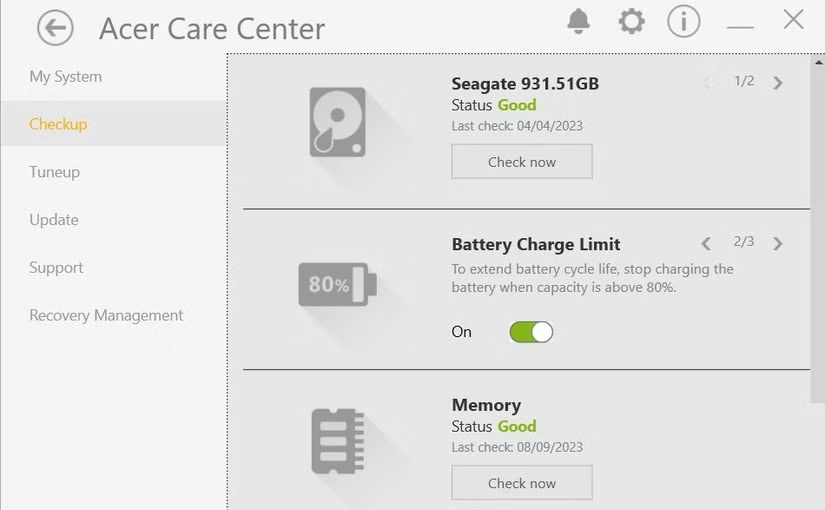Show next disk in Seagate section
Screen dimensions: 825x510
[x=778, y=82]
